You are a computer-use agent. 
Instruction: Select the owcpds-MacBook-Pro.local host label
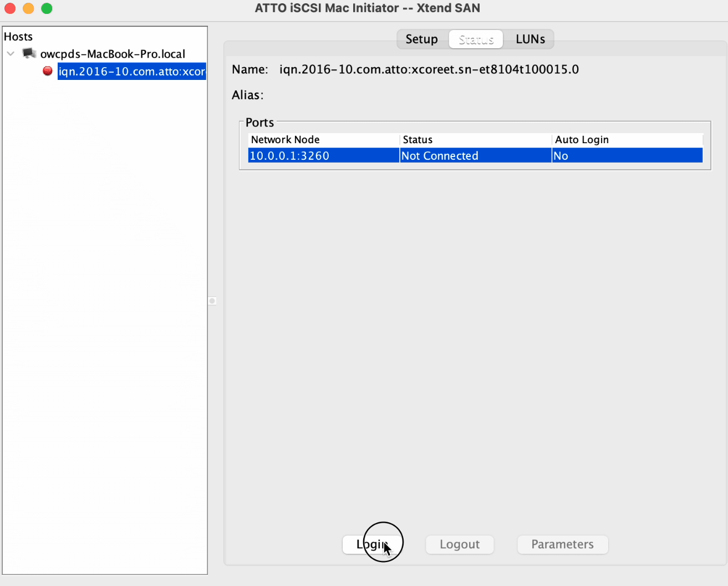point(113,54)
